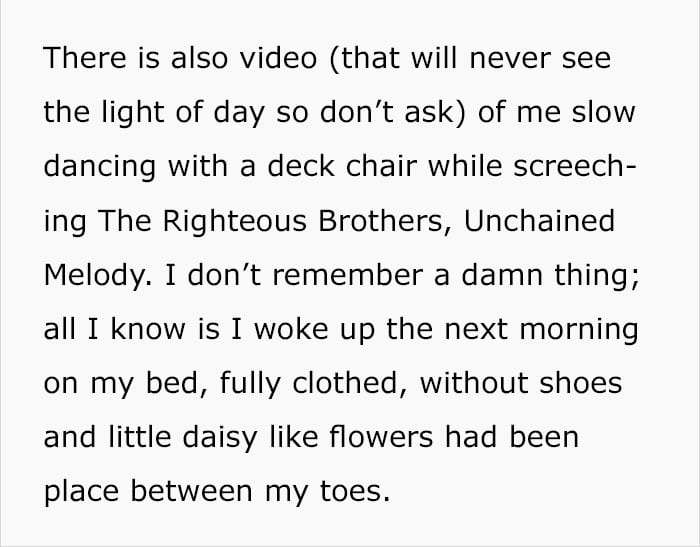Click the word "dancing" in third line
This screenshot has height=547, width=700.
(x=100, y=167)
